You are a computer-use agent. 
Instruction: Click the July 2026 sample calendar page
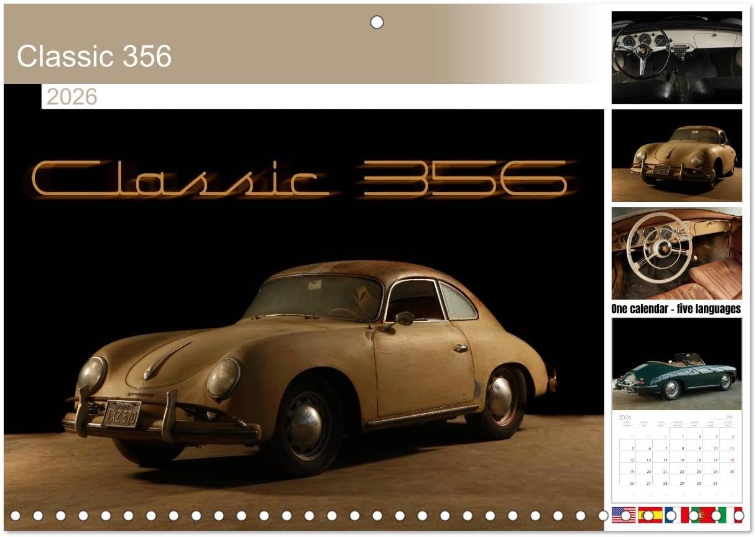pyautogui.click(x=677, y=456)
